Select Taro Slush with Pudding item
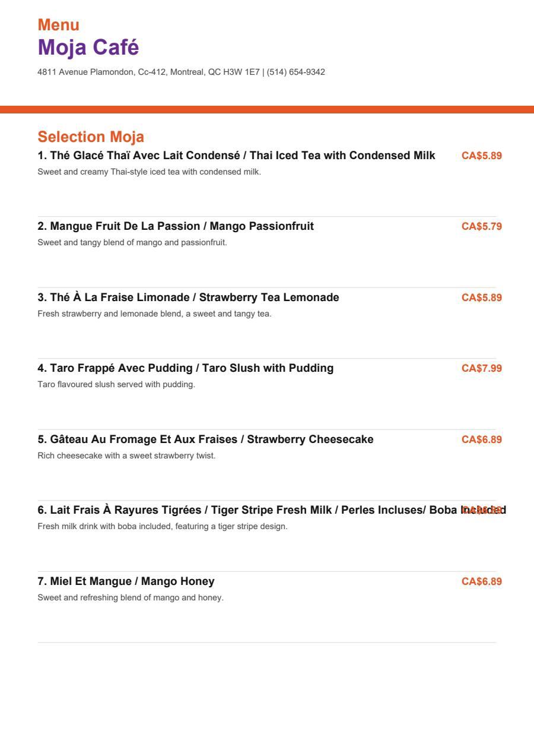534x756 pixels. coord(186,368)
